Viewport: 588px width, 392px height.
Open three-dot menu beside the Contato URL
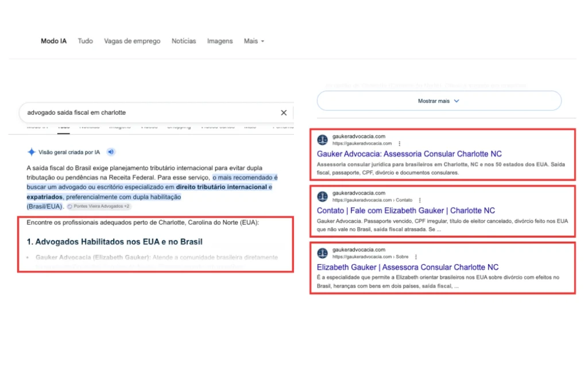tap(420, 200)
